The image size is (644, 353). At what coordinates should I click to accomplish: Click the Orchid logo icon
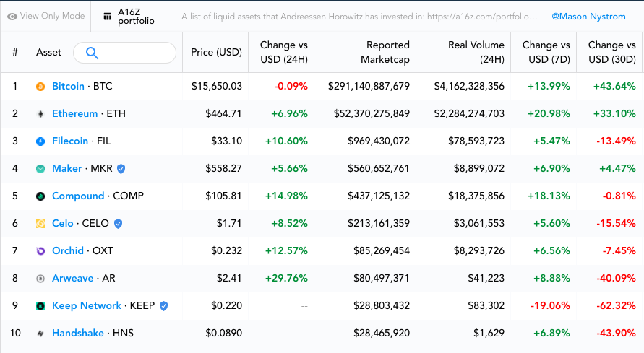[x=40, y=251]
